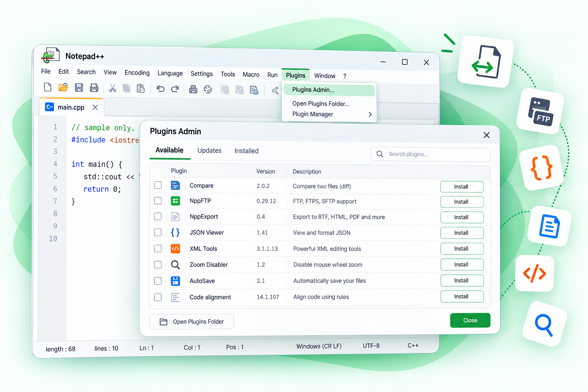Open the Settings menu
588x392 pixels.
pos(202,74)
